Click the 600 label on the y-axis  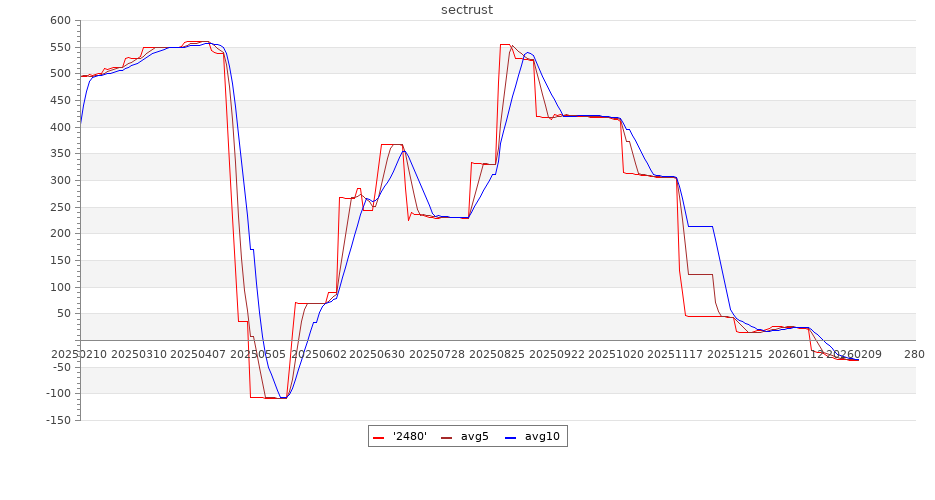point(60,21)
